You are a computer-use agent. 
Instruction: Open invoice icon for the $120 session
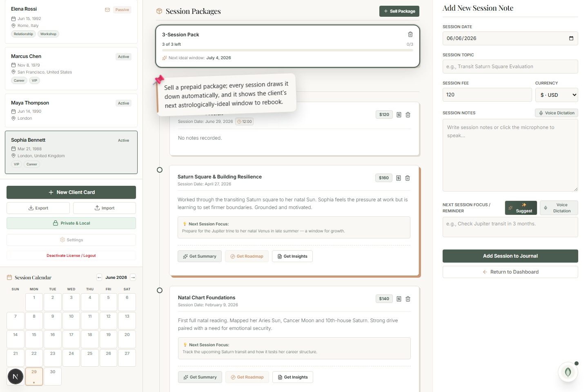pos(399,115)
